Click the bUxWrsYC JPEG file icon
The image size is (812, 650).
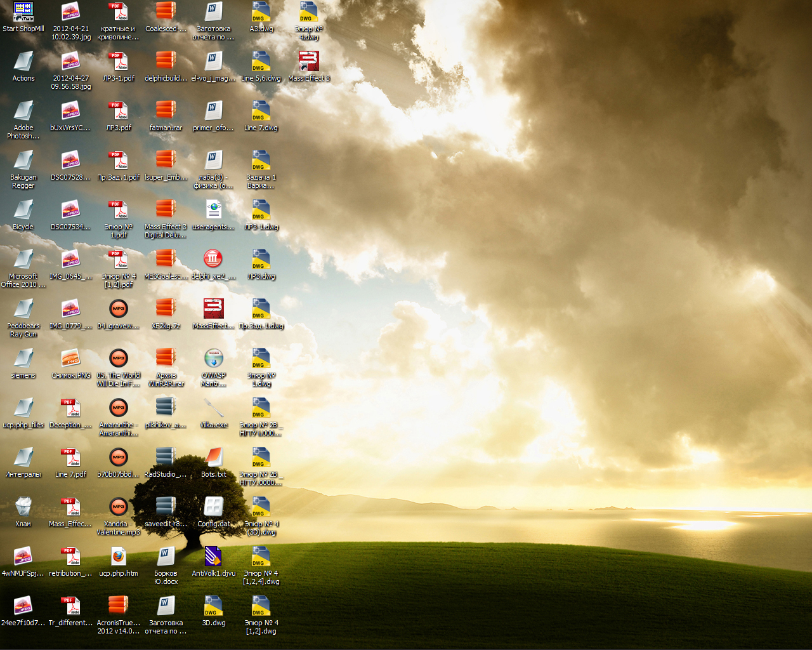click(71, 116)
